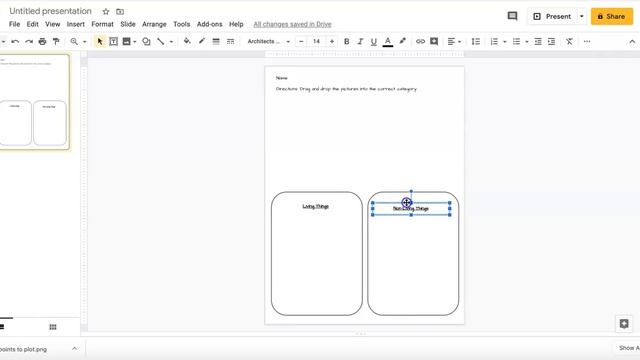Click the Redo arrow icon
Image resolution: width=640 pixels, height=360 pixels.
pyautogui.click(x=29, y=42)
